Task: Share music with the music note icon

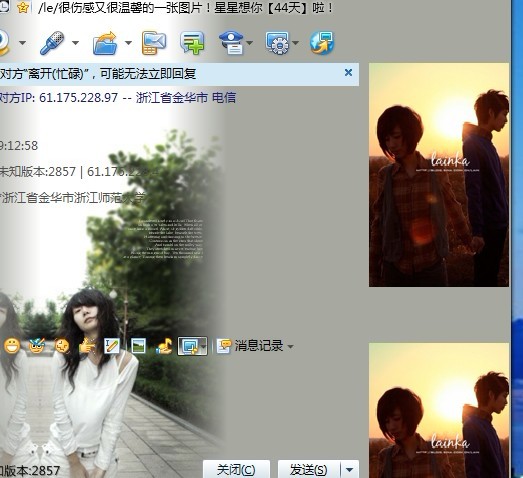Action: click(164, 346)
